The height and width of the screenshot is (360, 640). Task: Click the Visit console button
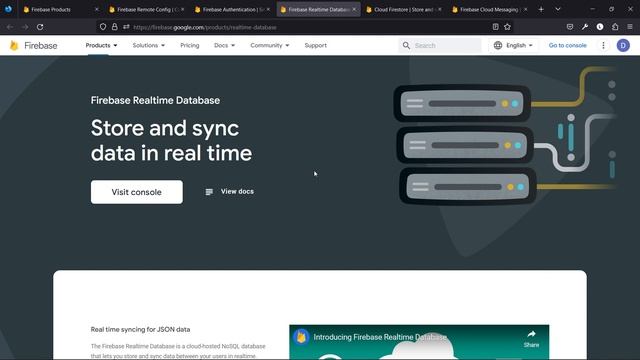coord(137,192)
